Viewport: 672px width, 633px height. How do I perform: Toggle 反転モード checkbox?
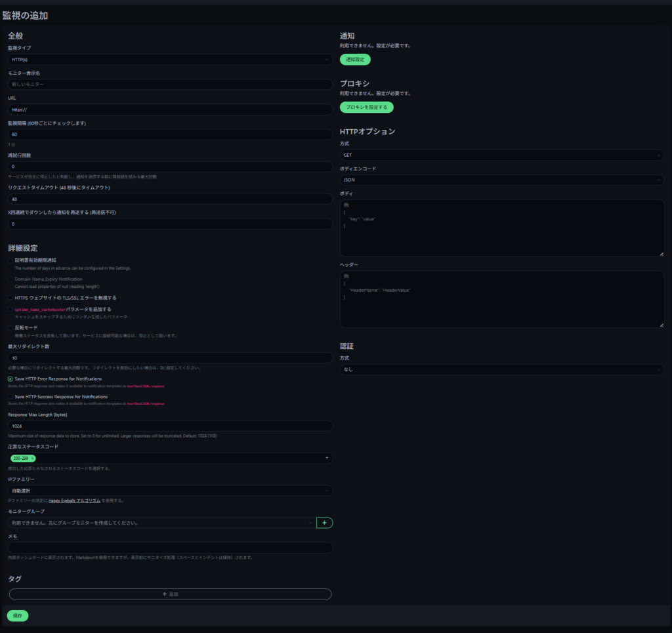point(10,327)
